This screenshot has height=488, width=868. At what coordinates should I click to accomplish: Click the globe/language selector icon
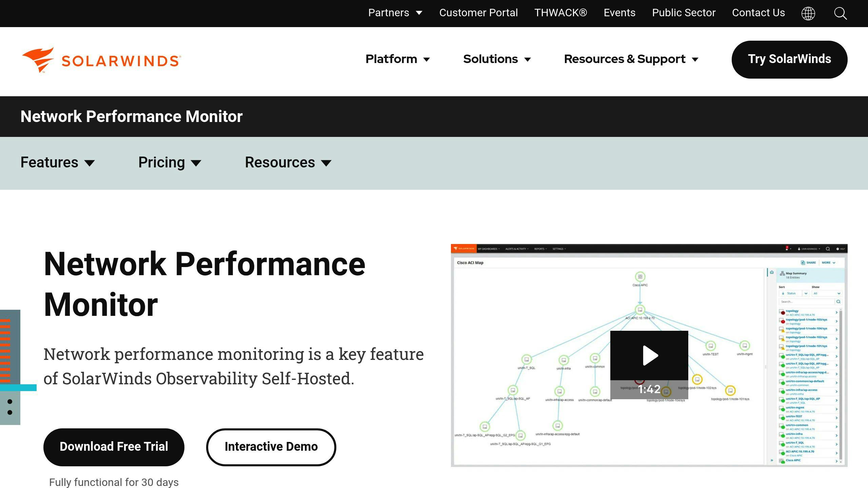click(809, 13)
